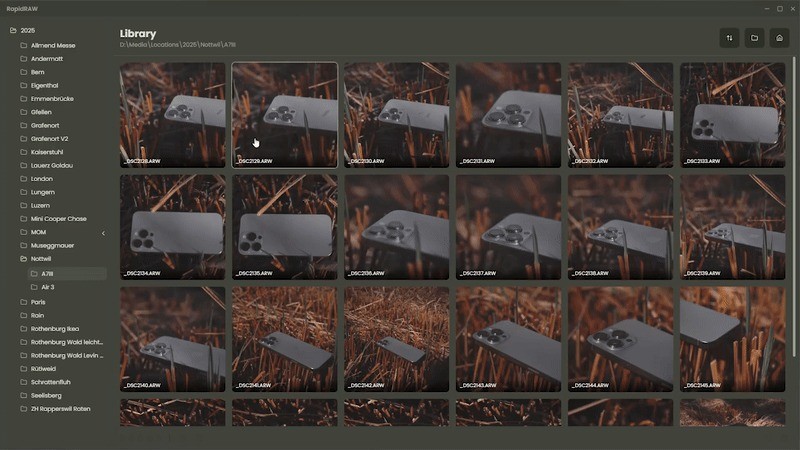Select thumbnail _DSC2134.ARW
The height and width of the screenshot is (450, 800).
172,226
